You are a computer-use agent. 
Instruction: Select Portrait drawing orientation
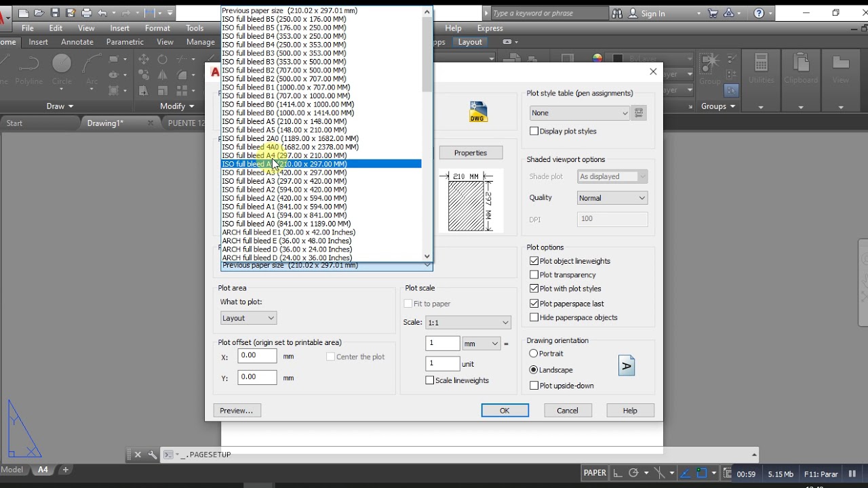coord(534,353)
